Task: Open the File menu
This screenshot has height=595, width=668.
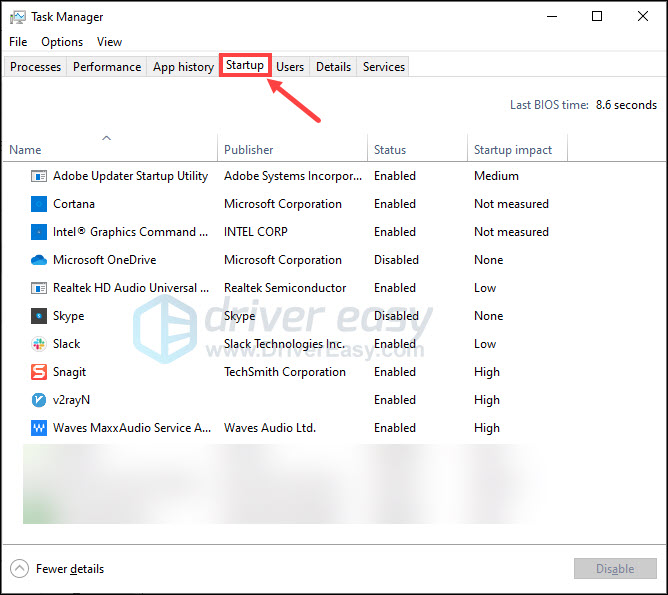Action: (x=18, y=42)
